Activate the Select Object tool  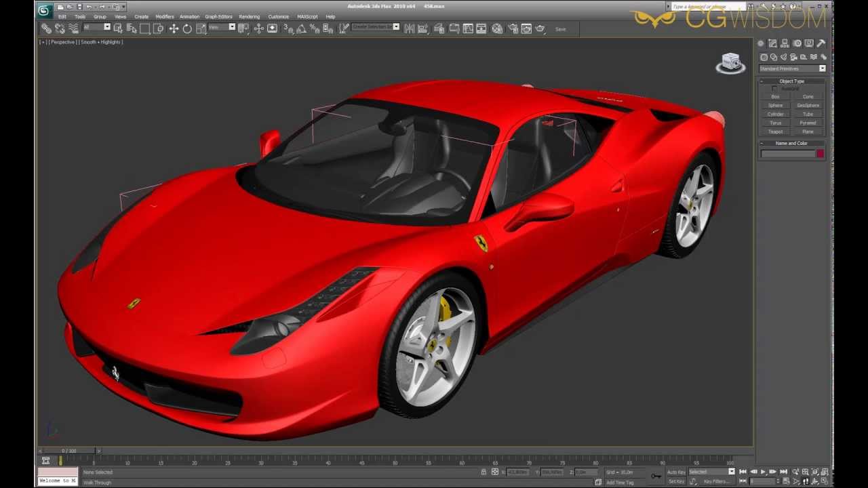(x=117, y=28)
